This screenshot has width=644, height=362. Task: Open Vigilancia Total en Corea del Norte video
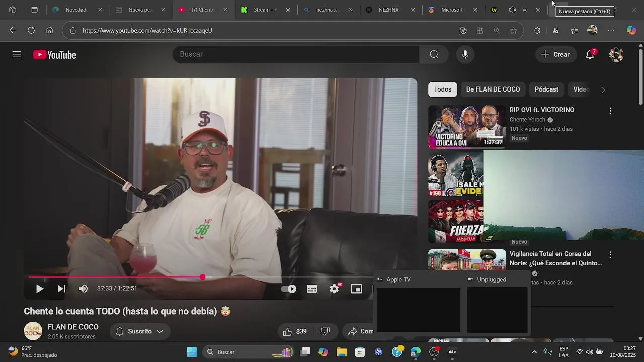(555, 258)
